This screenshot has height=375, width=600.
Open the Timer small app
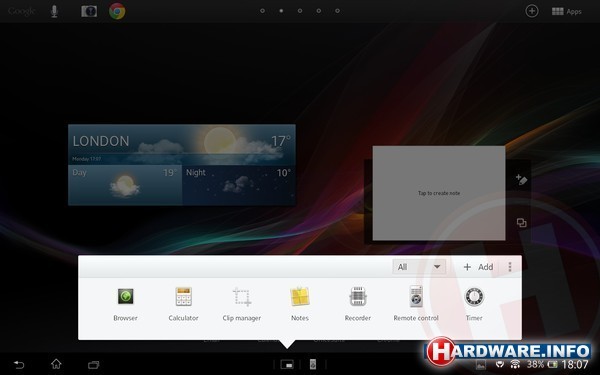(x=474, y=304)
